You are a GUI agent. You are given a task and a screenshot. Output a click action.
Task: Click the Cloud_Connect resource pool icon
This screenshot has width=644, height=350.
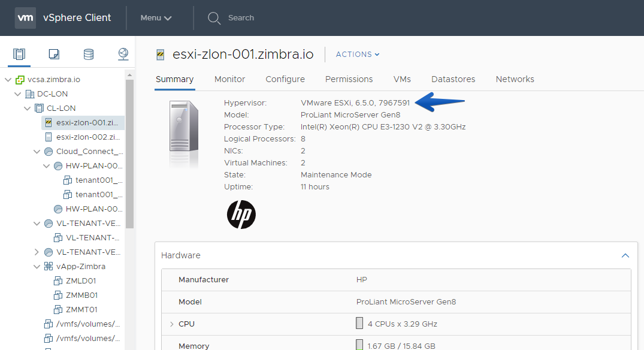pos(49,152)
